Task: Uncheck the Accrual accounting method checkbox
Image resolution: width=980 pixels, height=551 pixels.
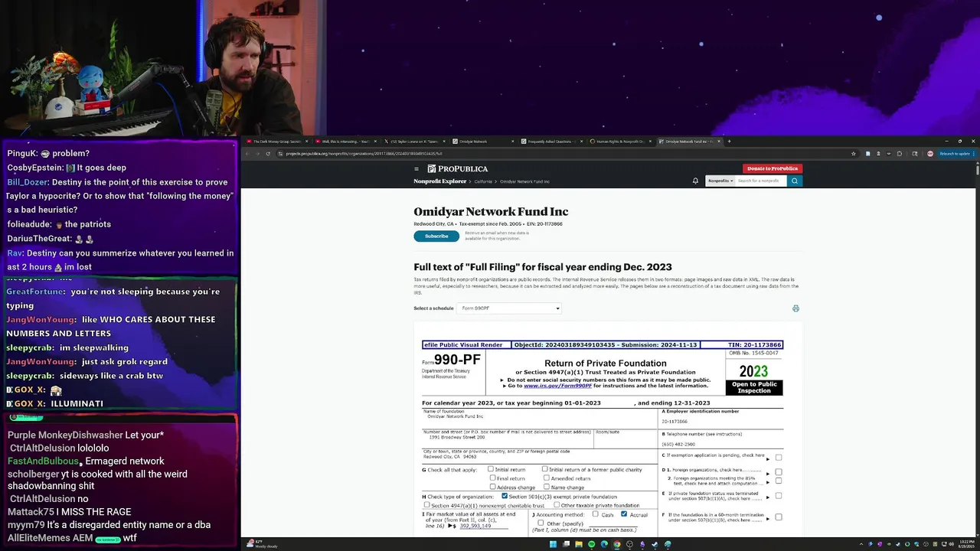Action: click(624, 514)
